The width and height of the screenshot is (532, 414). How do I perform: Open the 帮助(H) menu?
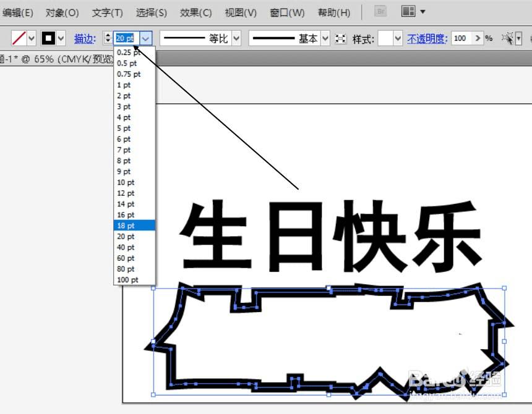click(334, 13)
